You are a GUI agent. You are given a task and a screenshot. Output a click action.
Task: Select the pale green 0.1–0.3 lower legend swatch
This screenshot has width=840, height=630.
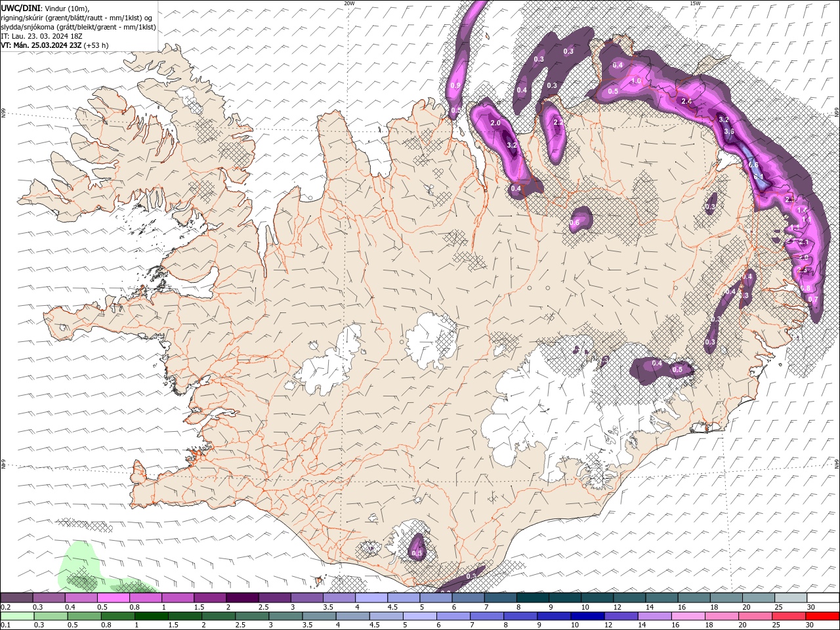tap(17, 616)
